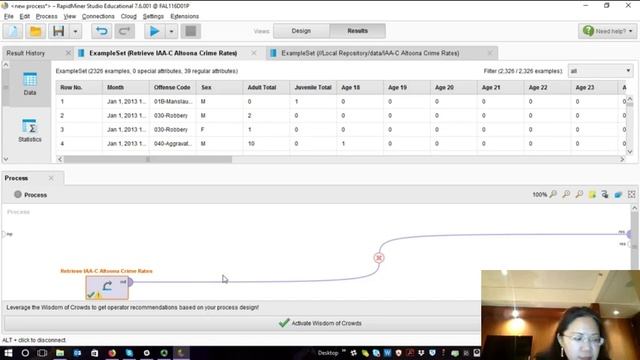The height and width of the screenshot is (360, 640).
Task: Select the Retrieve IAA-C Altoona Crime Rates operator
Action: 107,287
